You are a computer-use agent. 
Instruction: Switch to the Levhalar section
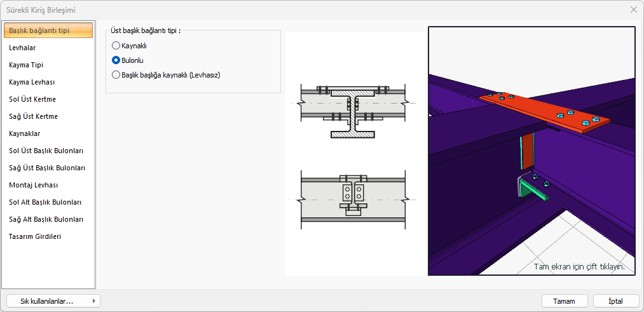[22, 48]
